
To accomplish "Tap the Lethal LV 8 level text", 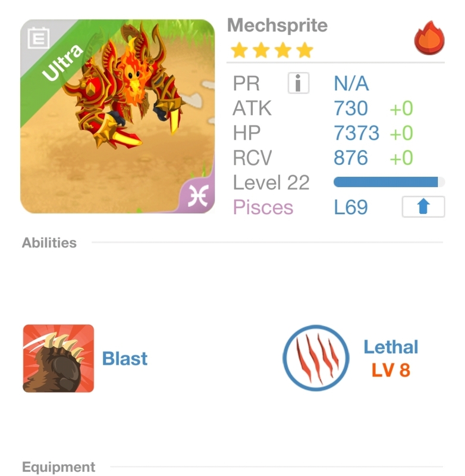I will [391, 370].
